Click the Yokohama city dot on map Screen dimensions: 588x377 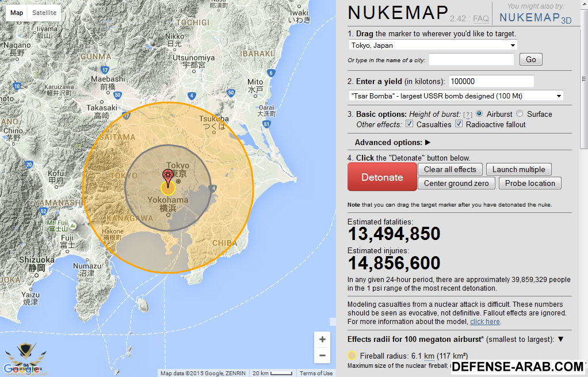[169, 215]
